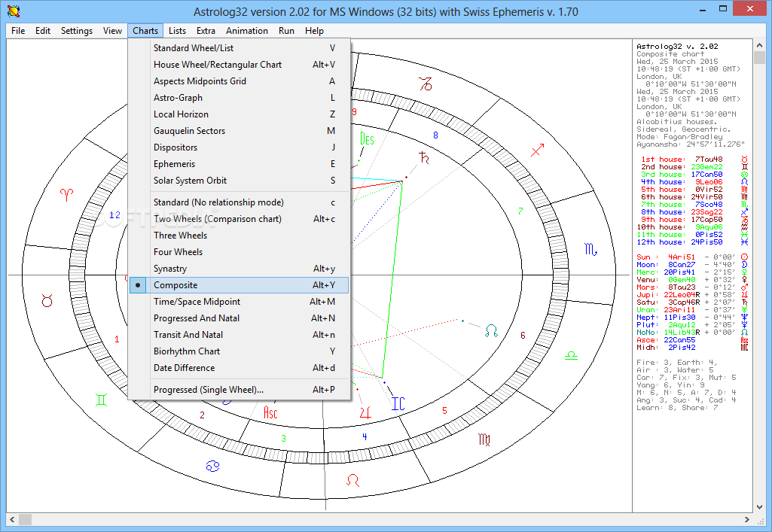This screenshot has height=532, width=772.
Task: Open the Edit menu
Action: tap(43, 31)
